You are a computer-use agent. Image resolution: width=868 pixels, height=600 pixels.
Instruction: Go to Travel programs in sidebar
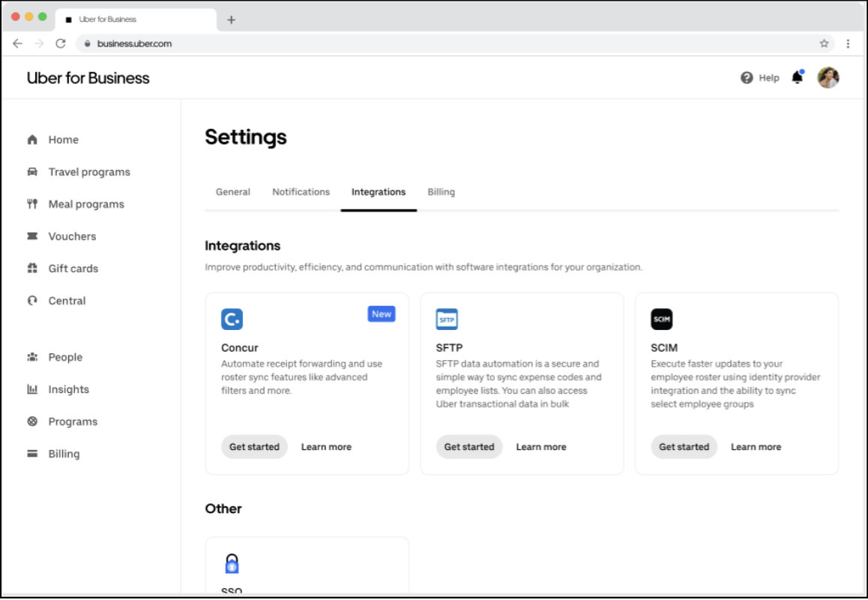[88, 172]
